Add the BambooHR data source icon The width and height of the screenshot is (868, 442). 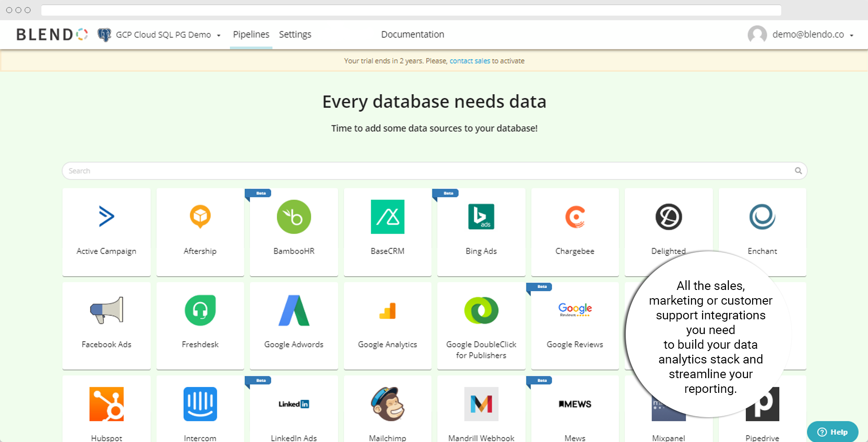point(294,217)
